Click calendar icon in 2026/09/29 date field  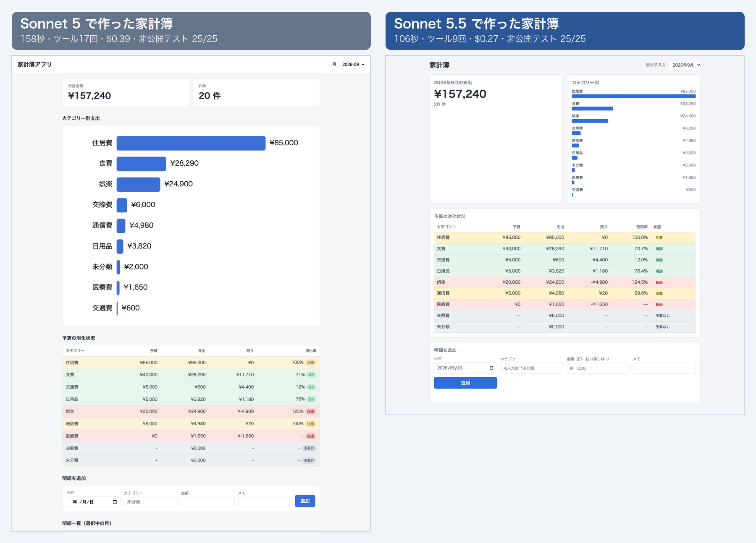coord(491,368)
